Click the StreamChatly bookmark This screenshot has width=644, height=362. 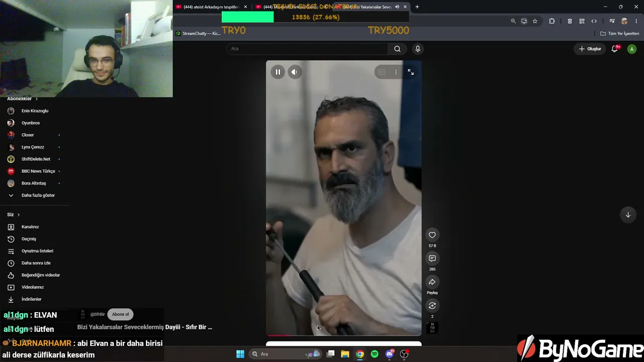(198, 34)
